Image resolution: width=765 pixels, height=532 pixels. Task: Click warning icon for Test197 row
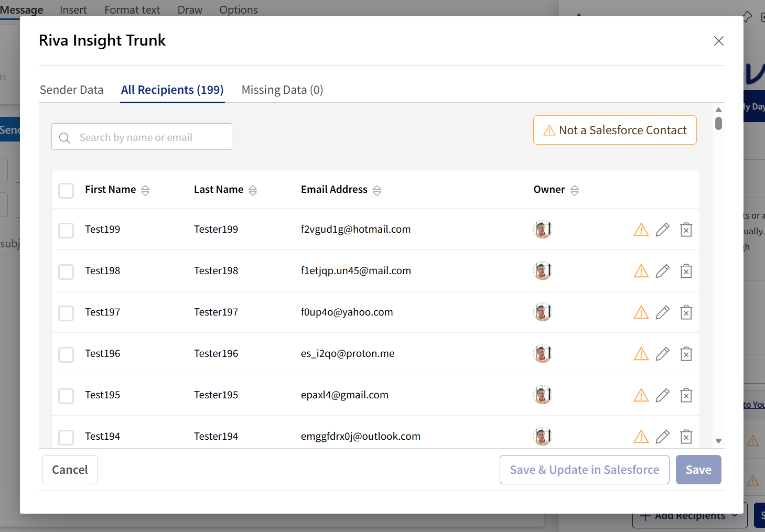[641, 312]
